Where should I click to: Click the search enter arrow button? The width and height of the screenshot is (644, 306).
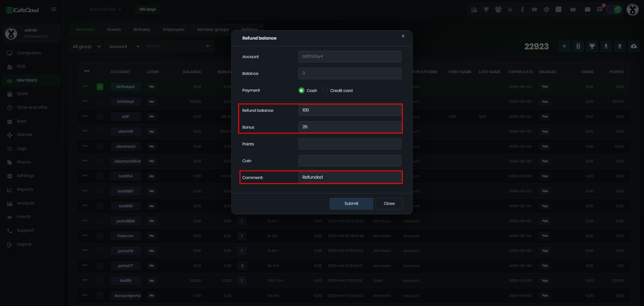208,46
